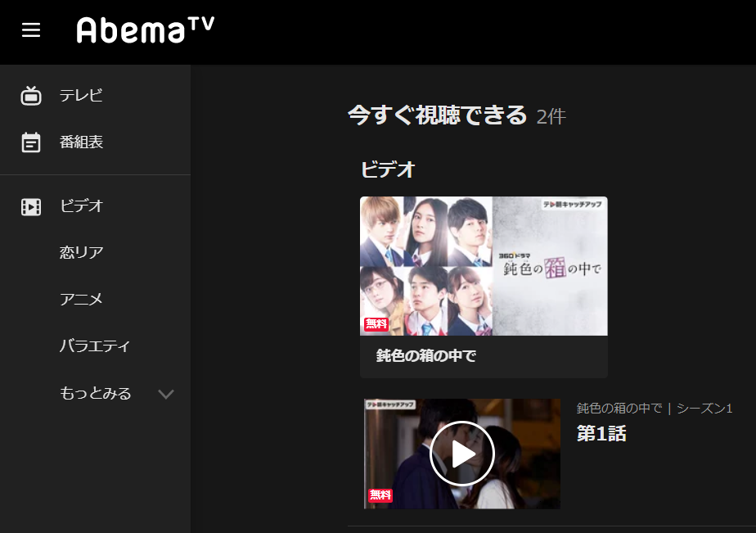Open the 第1話 episode title
The width and height of the screenshot is (756, 533).
(601, 433)
